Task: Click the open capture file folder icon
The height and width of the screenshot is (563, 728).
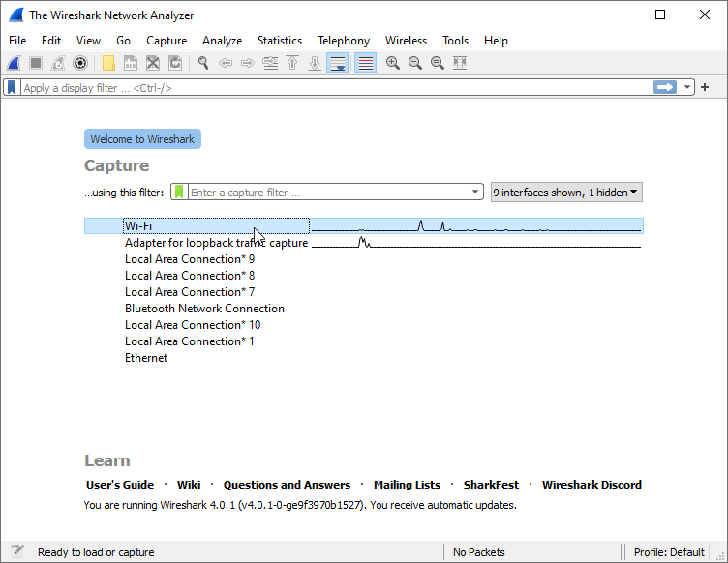Action: click(108, 63)
